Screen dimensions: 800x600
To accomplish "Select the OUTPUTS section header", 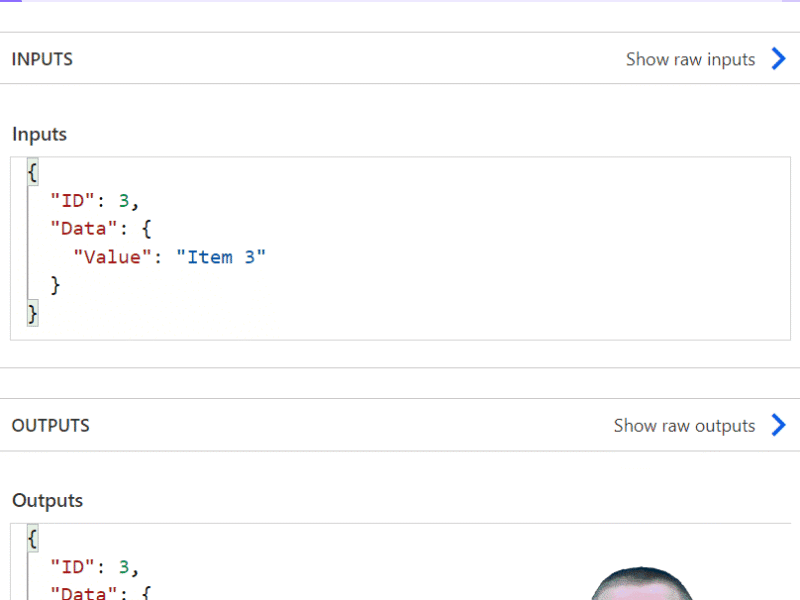I will (51, 426).
